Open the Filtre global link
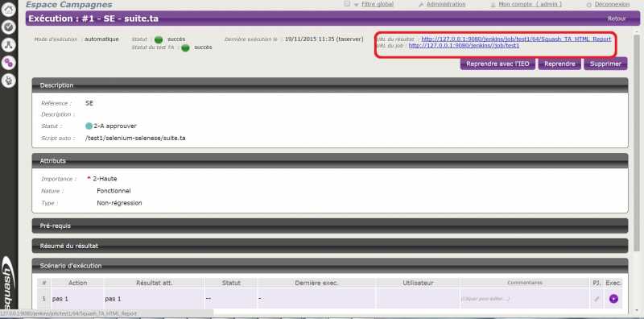644x319 pixels. (x=378, y=4)
